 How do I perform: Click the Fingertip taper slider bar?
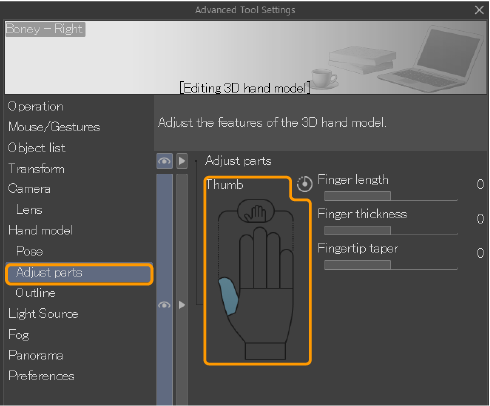point(391,265)
